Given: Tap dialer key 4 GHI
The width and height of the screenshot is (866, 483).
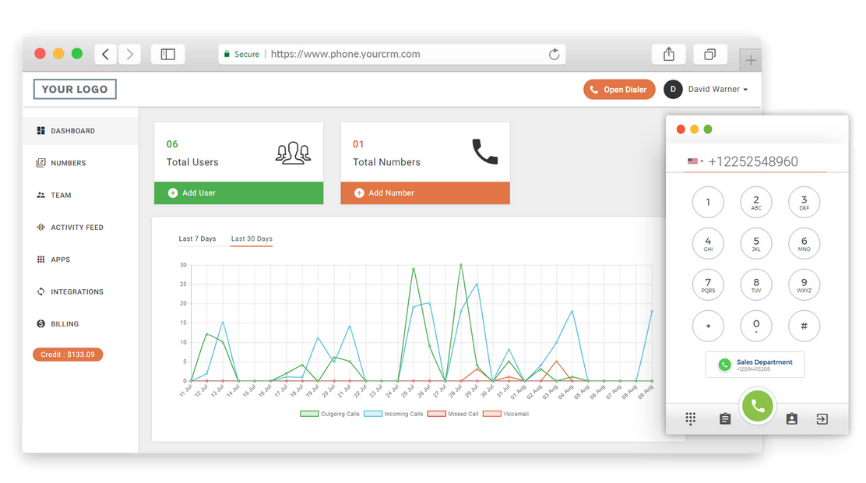Looking at the screenshot, I should 708,243.
